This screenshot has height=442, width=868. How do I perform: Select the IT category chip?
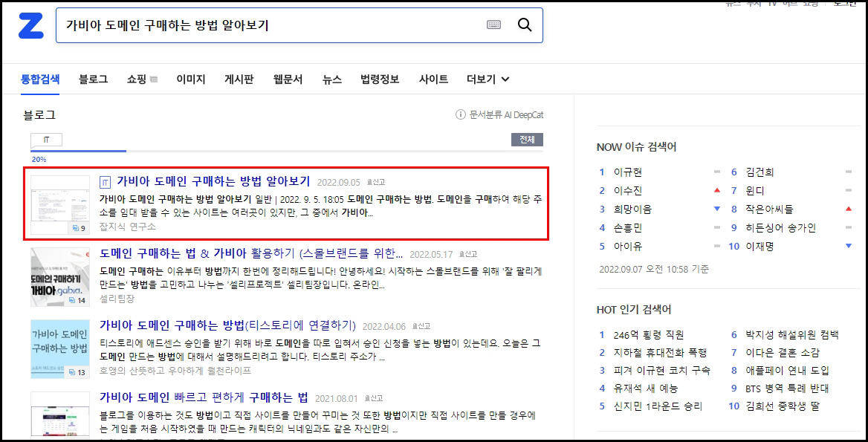(46, 140)
